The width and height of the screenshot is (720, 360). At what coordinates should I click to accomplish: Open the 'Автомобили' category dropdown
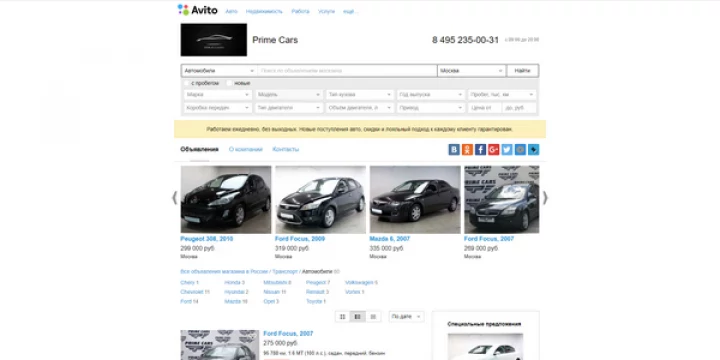click(x=219, y=71)
